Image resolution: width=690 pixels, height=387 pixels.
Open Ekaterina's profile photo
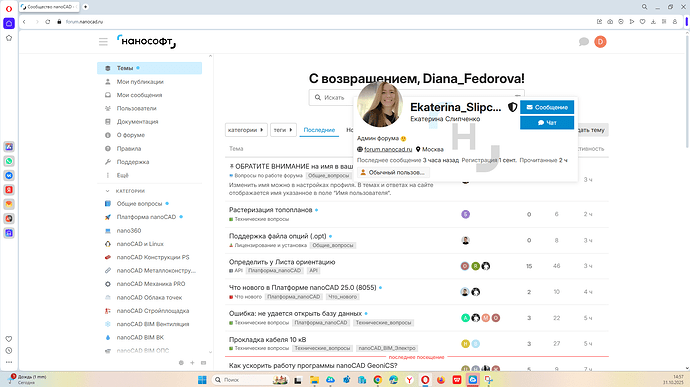tap(380, 105)
